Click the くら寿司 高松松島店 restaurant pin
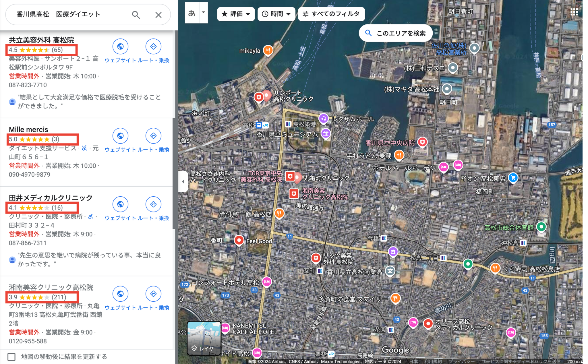The width and height of the screenshot is (588, 364). click(495, 268)
